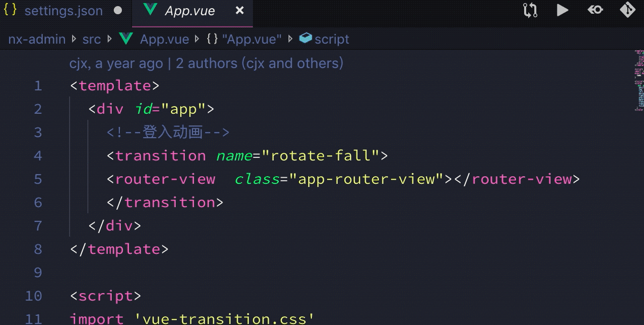Close the App.vue tab
This screenshot has width=644, height=325.
click(x=240, y=10)
